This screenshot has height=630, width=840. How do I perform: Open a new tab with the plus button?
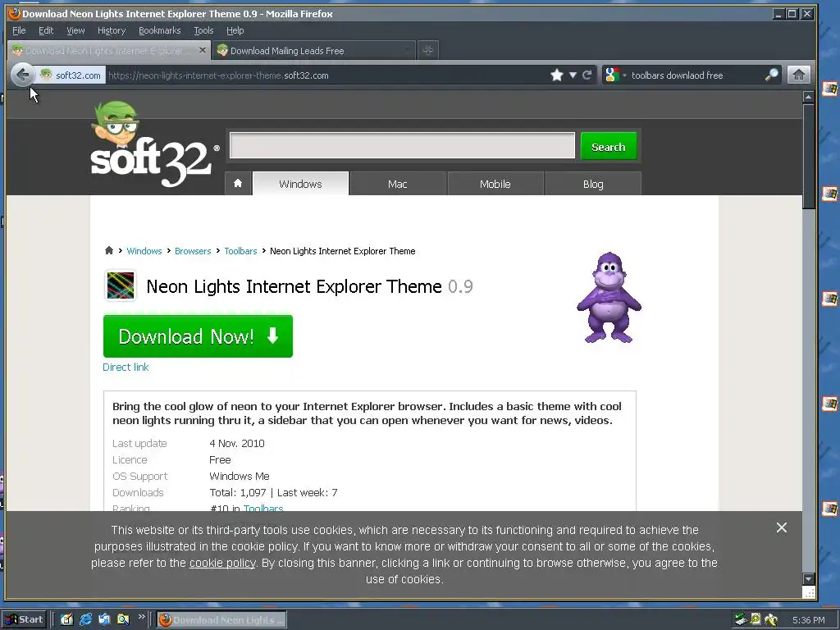[427, 50]
